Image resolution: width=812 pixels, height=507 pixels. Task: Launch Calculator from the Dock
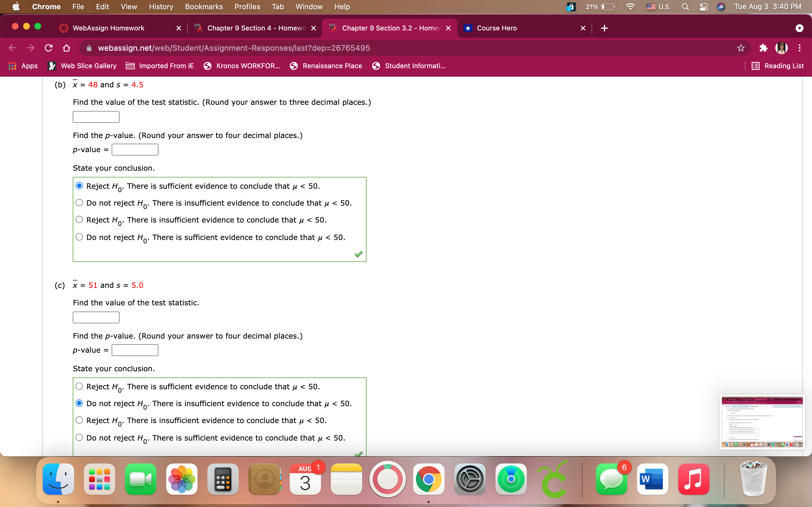click(x=223, y=479)
